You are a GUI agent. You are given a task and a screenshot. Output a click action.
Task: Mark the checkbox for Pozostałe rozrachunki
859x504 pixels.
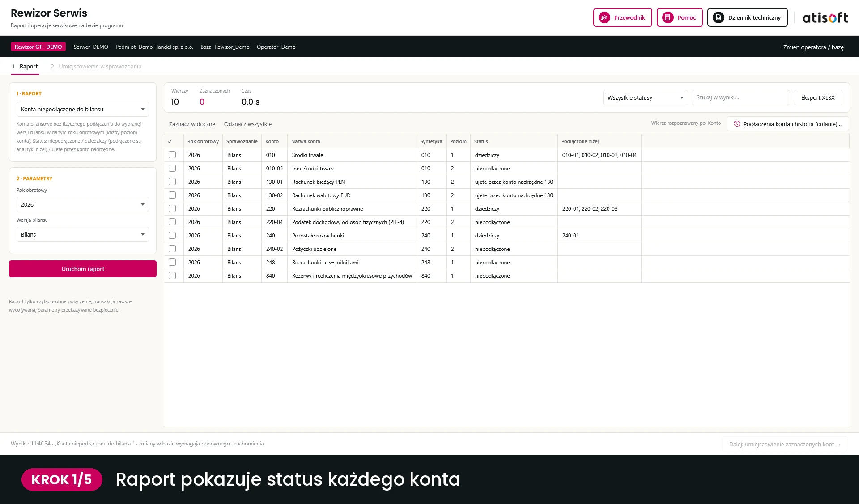[x=172, y=235]
